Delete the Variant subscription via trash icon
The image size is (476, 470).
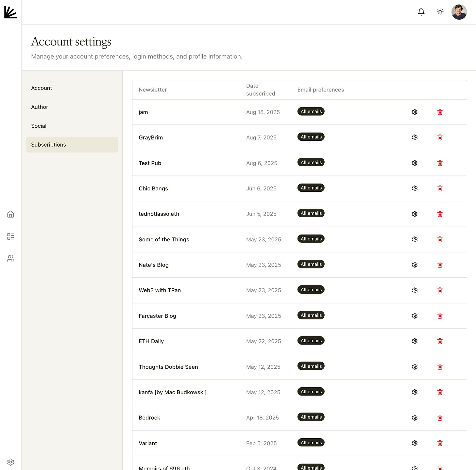coord(440,443)
